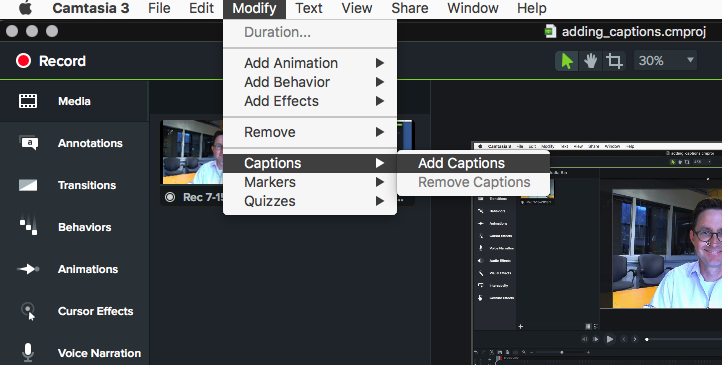Open the Edit menu
722x365 pixels.
(202, 8)
